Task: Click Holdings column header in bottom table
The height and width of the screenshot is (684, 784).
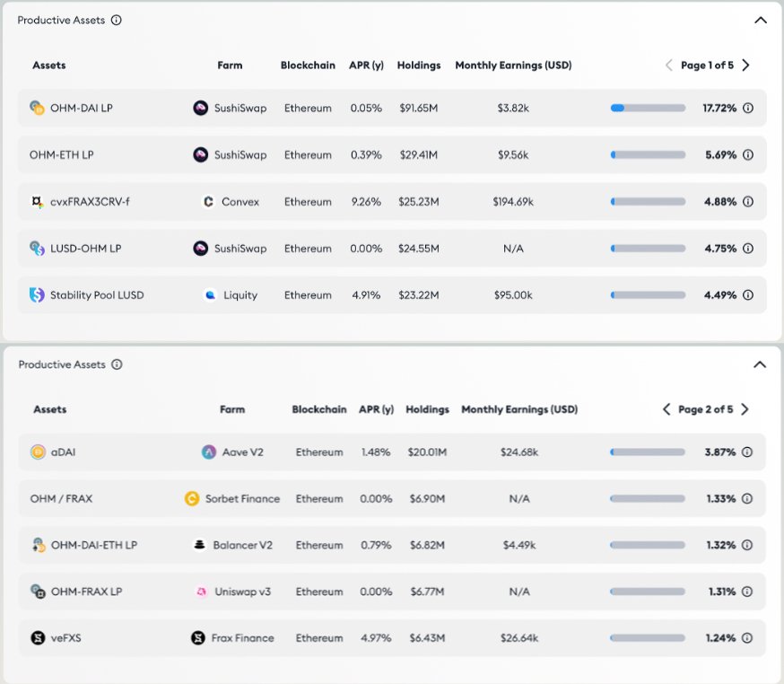Action: click(x=428, y=409)
